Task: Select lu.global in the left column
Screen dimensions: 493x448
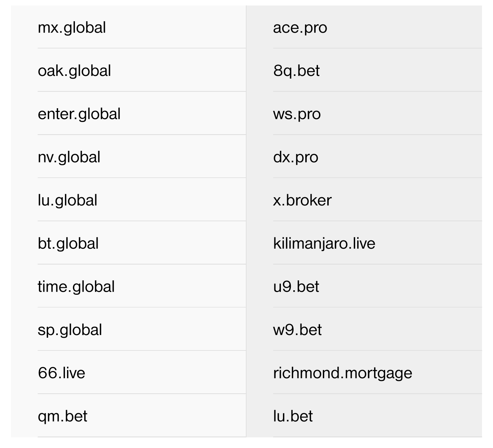Action: [67, 200]
